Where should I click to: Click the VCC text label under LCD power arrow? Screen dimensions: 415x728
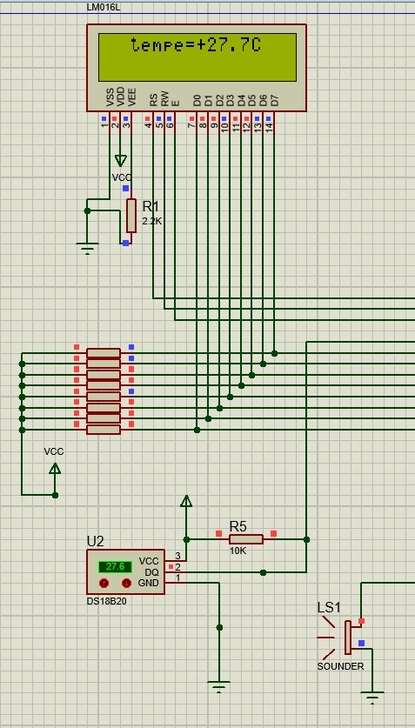click(121, 177)
